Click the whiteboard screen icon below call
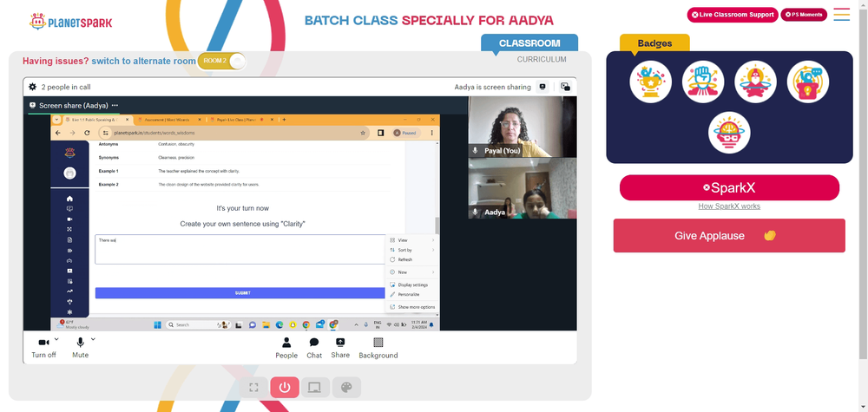The width and height of the screenshot is (868, 412). (316, 388)
